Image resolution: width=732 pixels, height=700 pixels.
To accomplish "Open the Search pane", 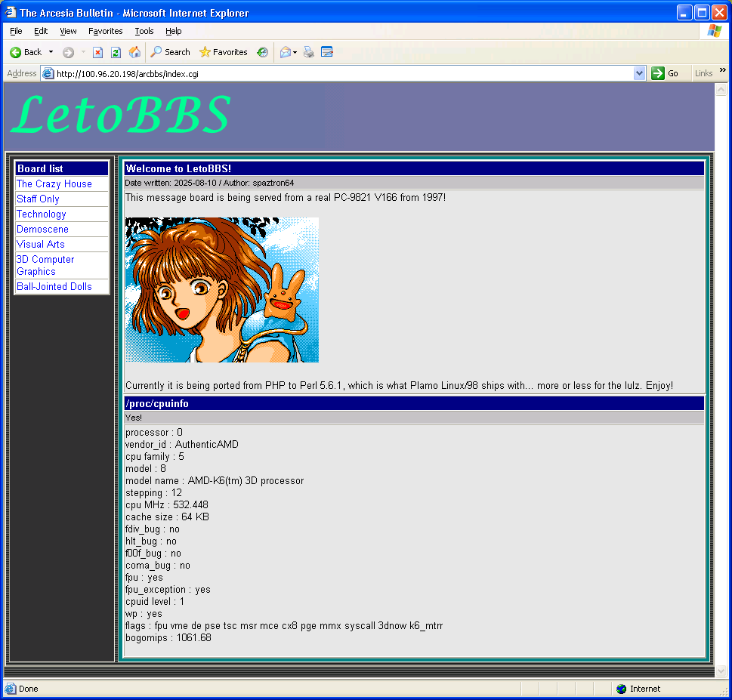I will tap(171, 52).
